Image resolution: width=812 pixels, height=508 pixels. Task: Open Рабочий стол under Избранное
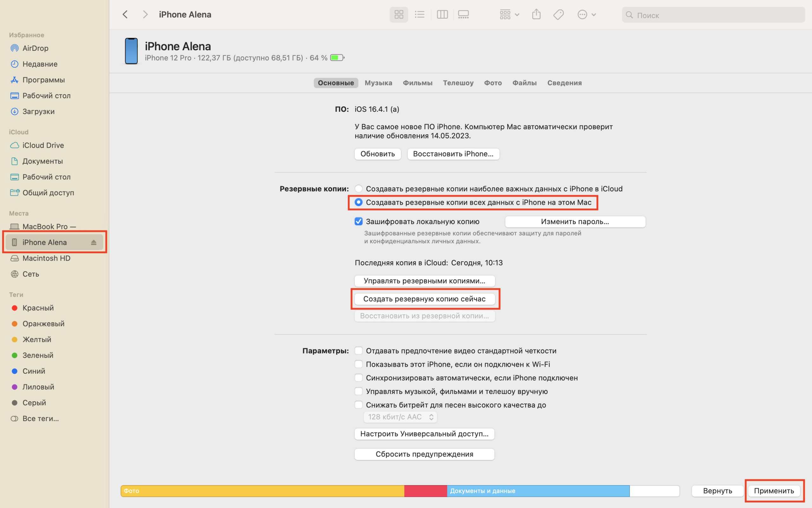54,96
